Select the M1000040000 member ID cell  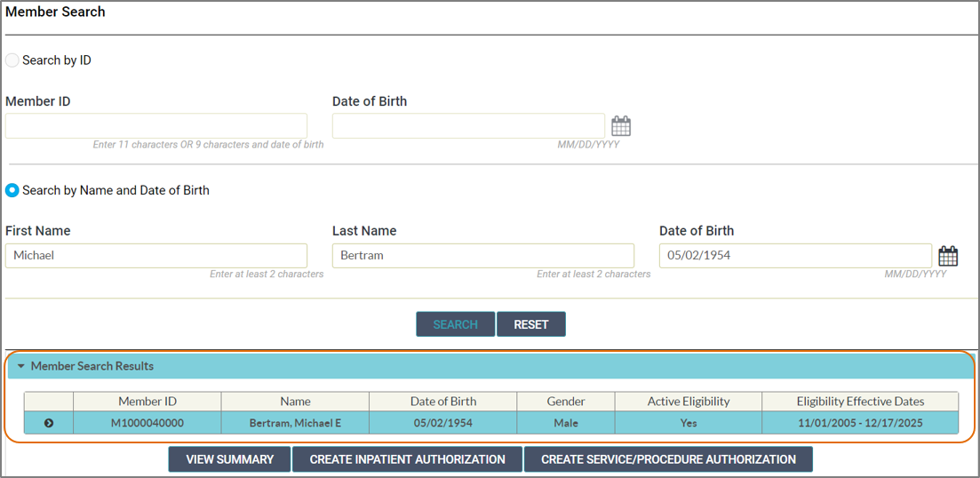tap(147, 423)
